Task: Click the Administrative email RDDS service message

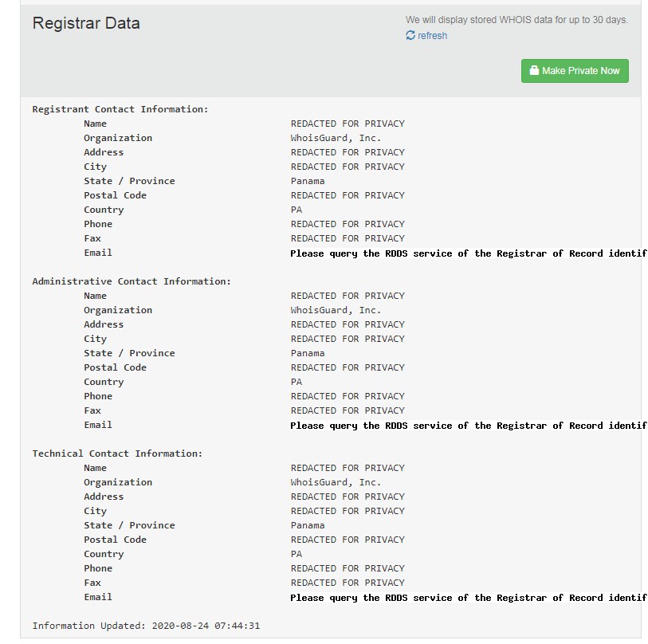Action: pyautogui.click(x=468, y=426)
